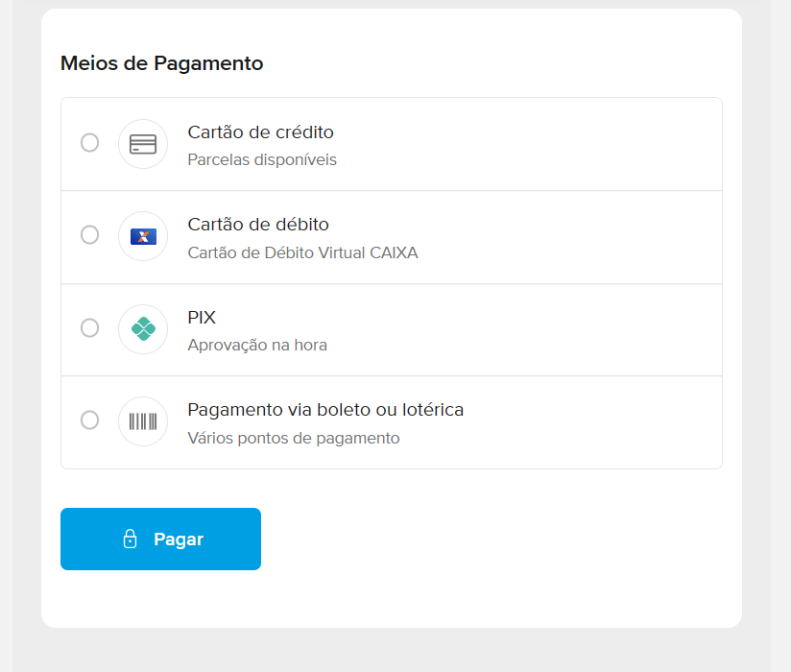
Task: Select the Cartão de crédito radio button
Action: (x=90, y=143)
